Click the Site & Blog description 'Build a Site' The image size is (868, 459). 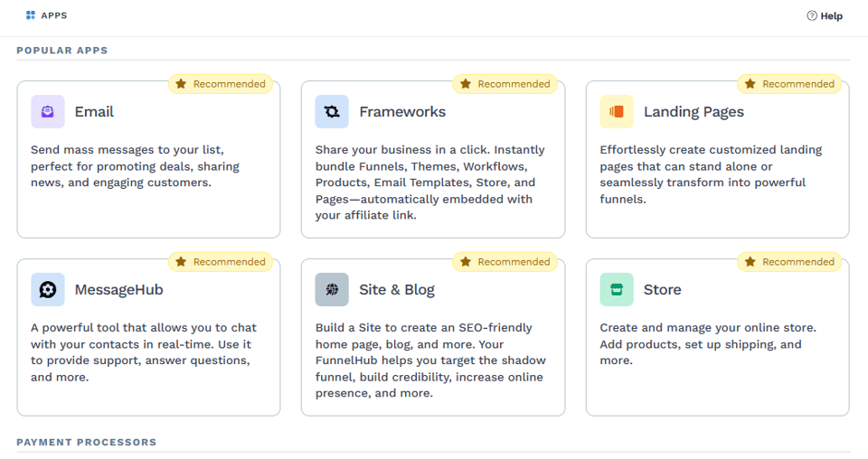[x=430, y=361]
